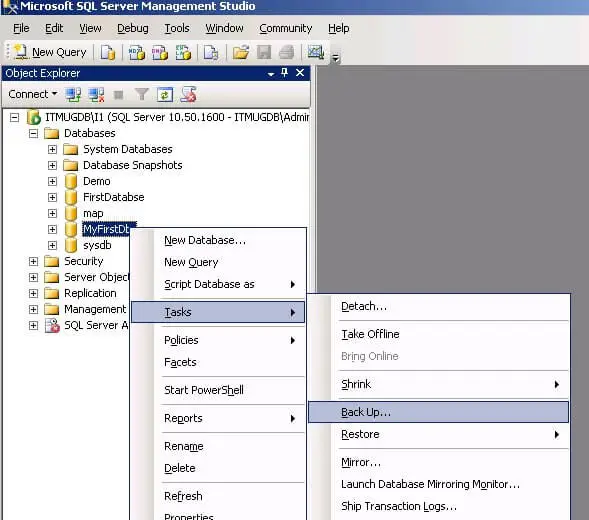The image size is (589, 520).
Task: Click the SQL Server Compact Query icon
Action: click(x=211, y=52)
